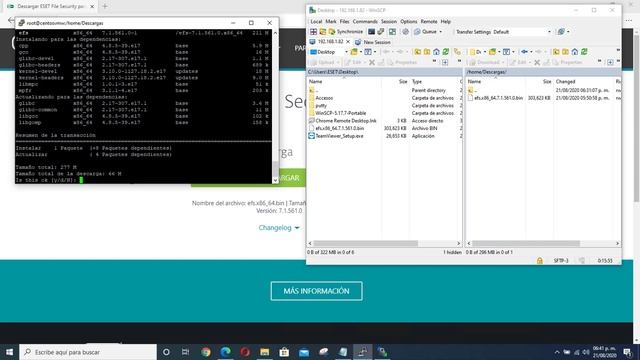Click the commander layout icon at toolbar start

click(313, 31)
